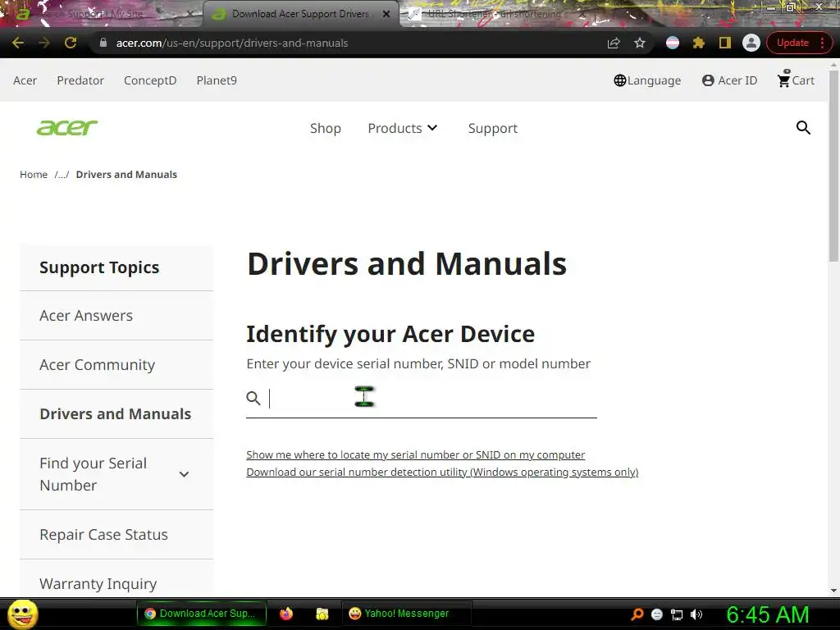The image size is (840, 630).
Task: Open the file manager taskbar icon
Action: [x=322, y=614]
